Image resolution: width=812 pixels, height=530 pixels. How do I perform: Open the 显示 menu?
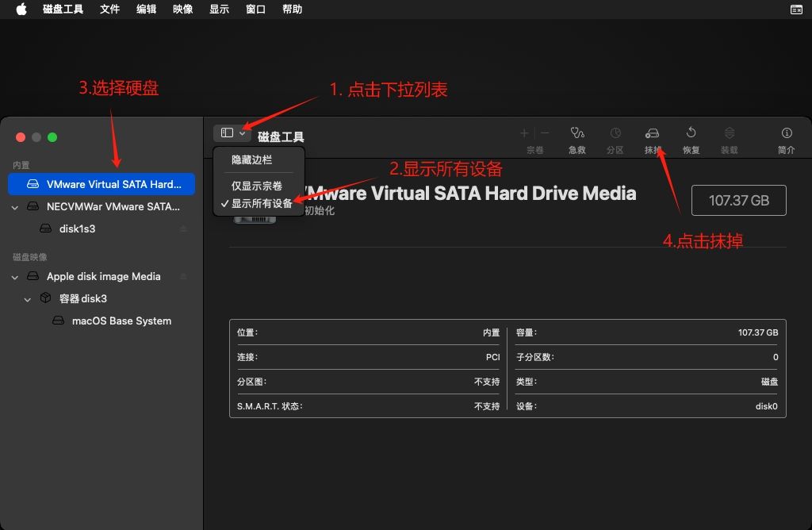(219, 9)
